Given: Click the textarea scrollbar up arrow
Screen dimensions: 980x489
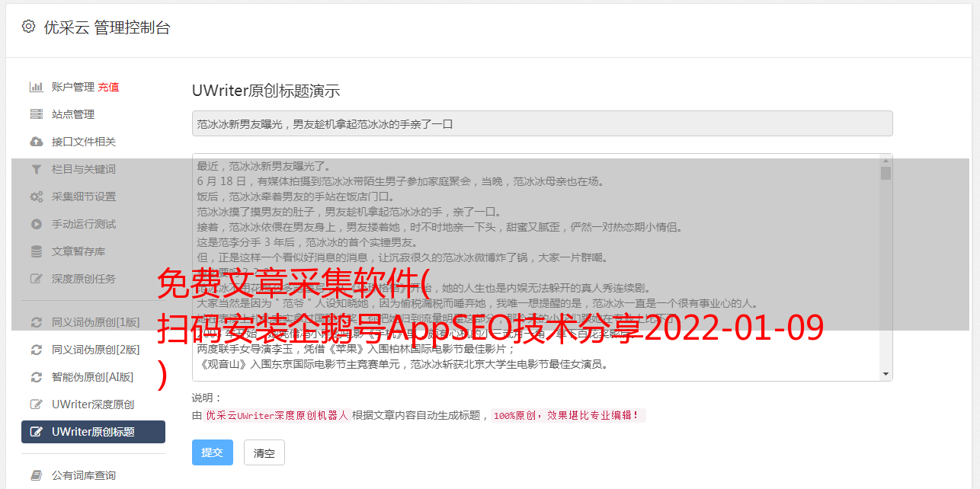Looking at the screenshot, I should (886, 160).
